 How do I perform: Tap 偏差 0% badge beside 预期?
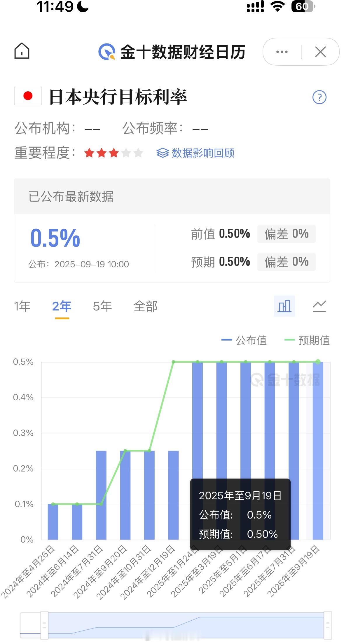pos(287,262)
